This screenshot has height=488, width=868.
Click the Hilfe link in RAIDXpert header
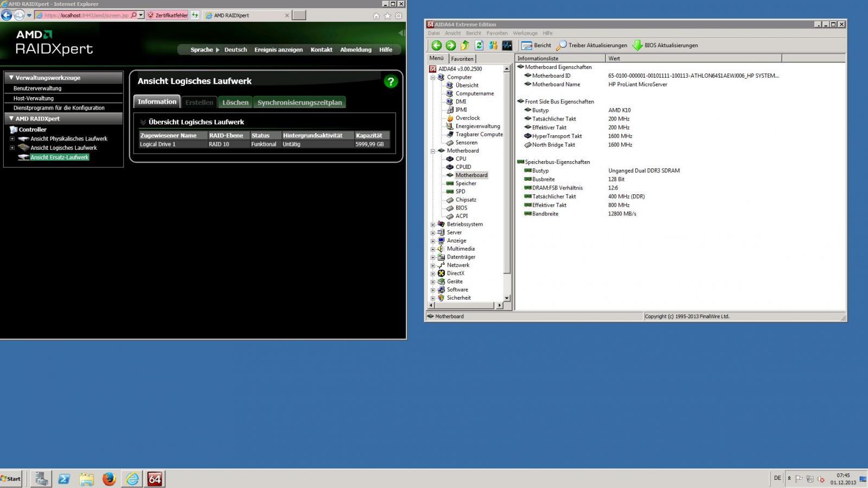point(386,49)
